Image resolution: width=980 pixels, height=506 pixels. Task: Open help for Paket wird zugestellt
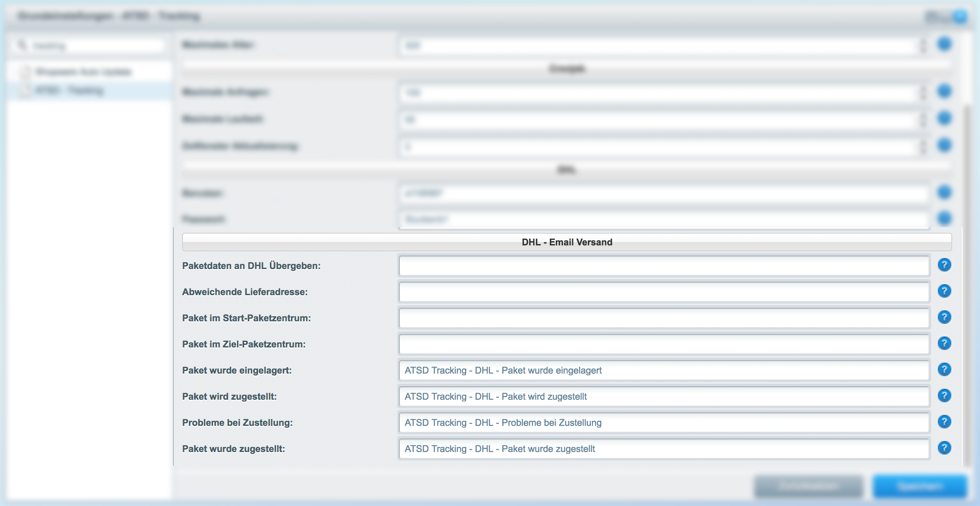[x=944, y=396]
